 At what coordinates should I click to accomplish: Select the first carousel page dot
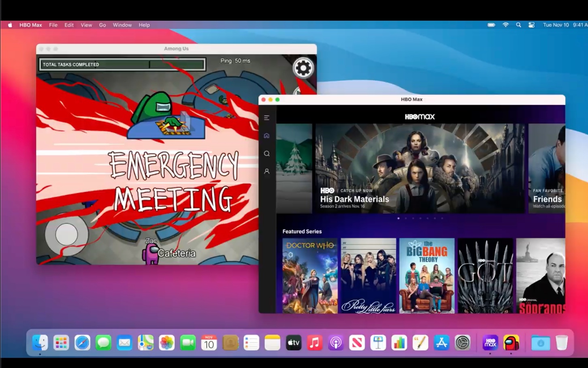pos(398,218)
